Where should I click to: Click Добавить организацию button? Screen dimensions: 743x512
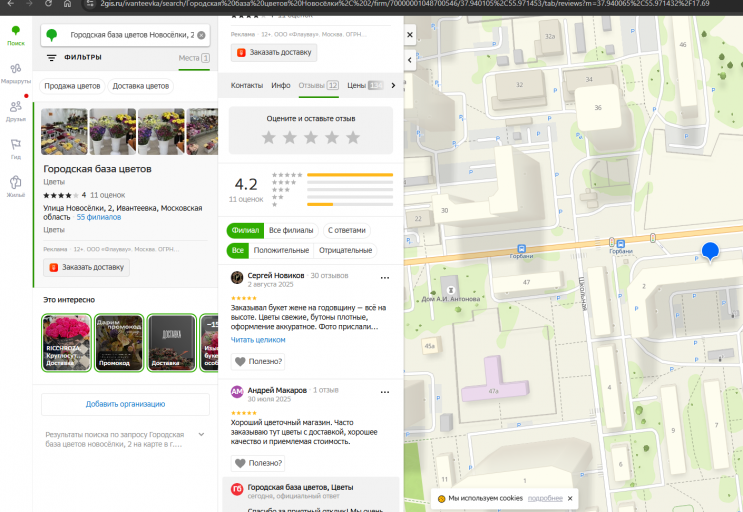click(126, 404)
